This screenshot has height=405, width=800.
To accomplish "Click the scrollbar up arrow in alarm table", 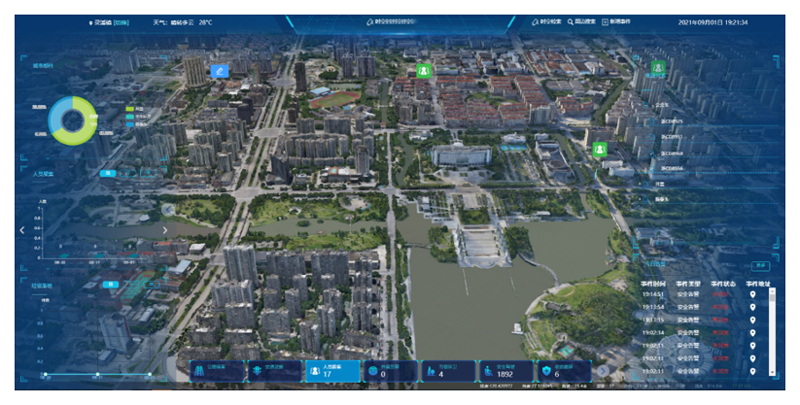I will click(x=772, y=290).
